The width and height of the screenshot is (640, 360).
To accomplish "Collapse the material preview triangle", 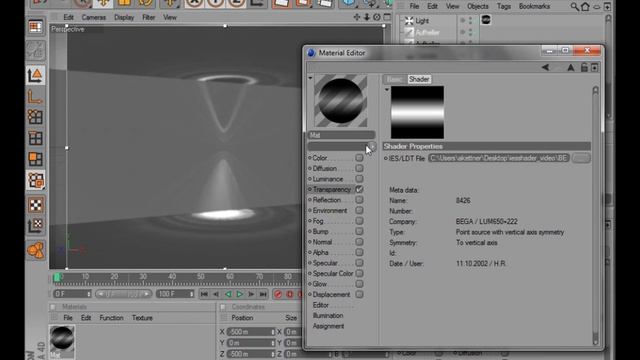I will tap(310, 78).
